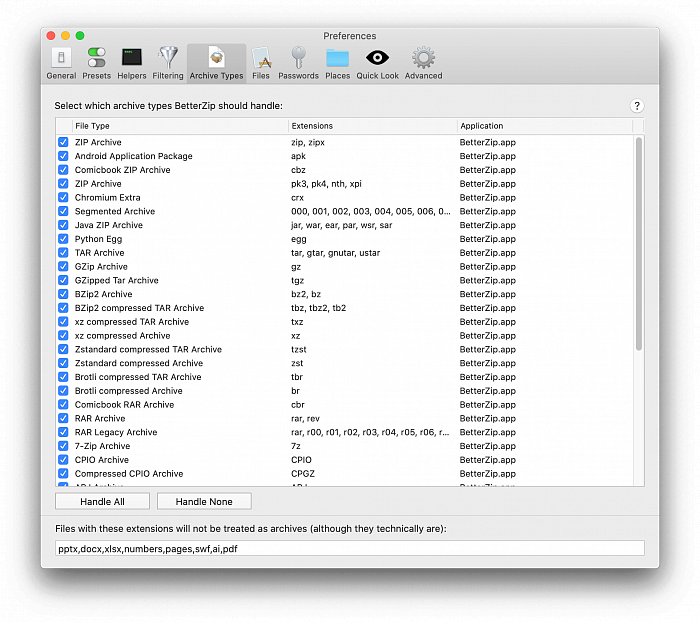
Task: Toggle Segmented Archive checkbox
Action: (63, 211)
